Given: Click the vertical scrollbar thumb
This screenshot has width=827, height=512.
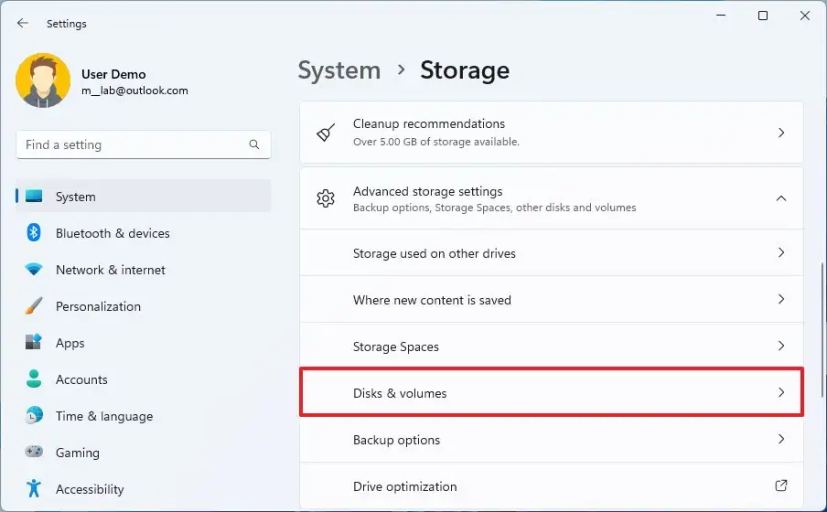Looking at the screenshot, I should [x=822, y=330].
